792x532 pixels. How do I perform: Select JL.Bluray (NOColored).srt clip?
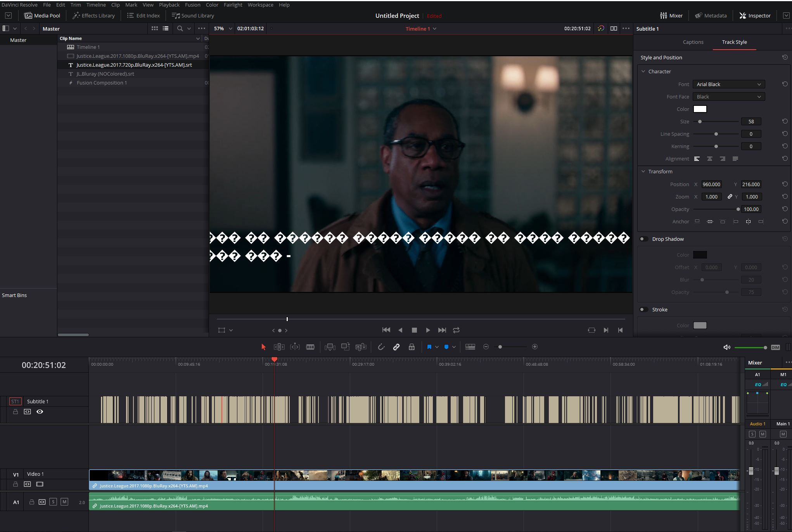click(x=105, y=74)
